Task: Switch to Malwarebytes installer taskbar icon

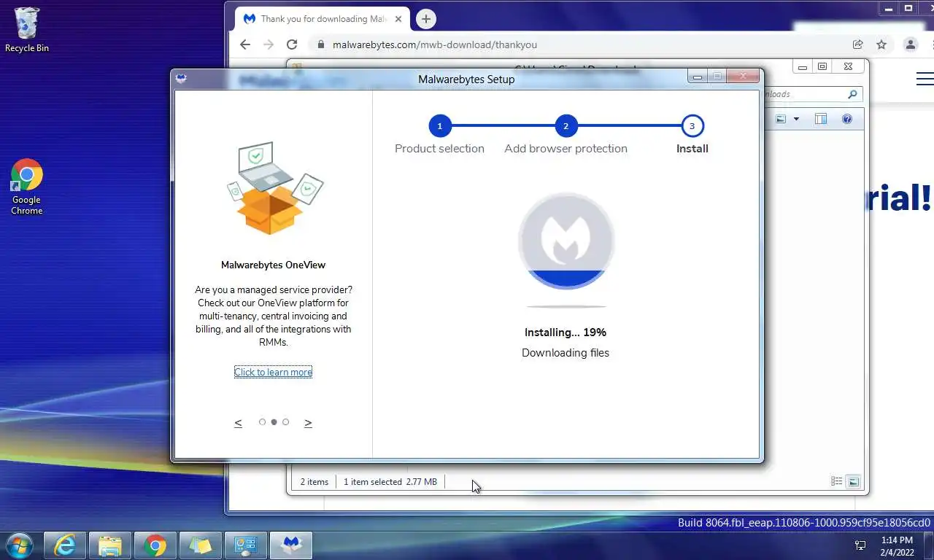Action: coord(291,545)
